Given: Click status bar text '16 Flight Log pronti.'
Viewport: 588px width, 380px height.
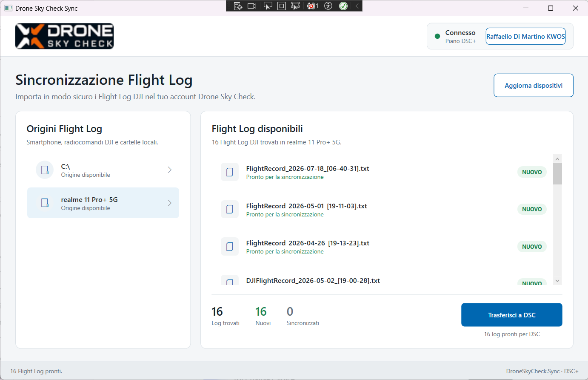Looking at the screenshot, I should 36,371.
